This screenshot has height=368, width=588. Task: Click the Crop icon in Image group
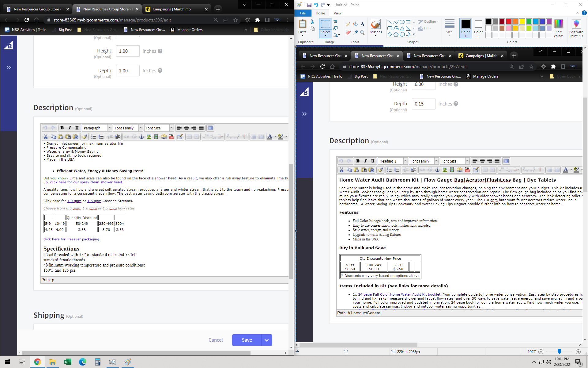pos(336,21)
